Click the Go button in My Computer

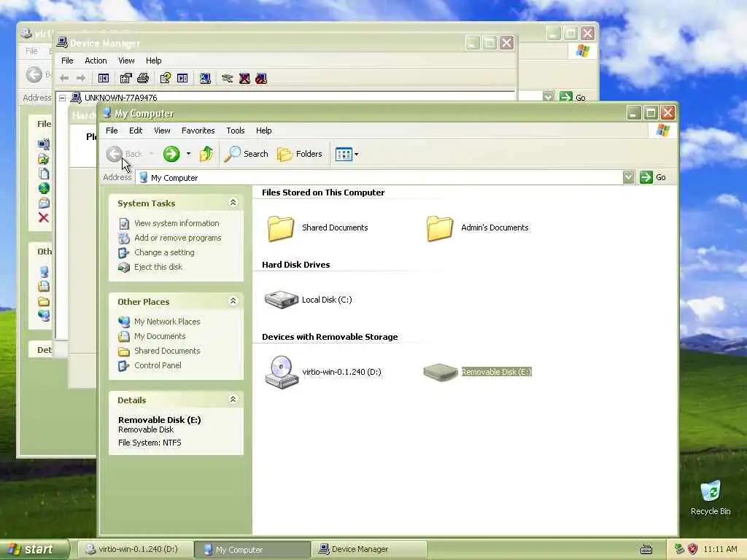point(653,177)
